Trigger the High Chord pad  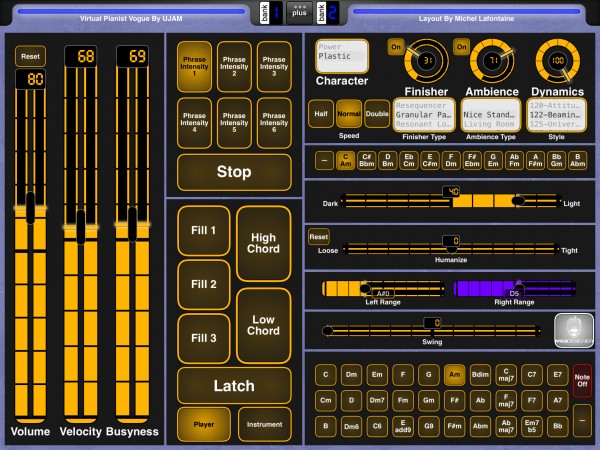coord(264,243)
